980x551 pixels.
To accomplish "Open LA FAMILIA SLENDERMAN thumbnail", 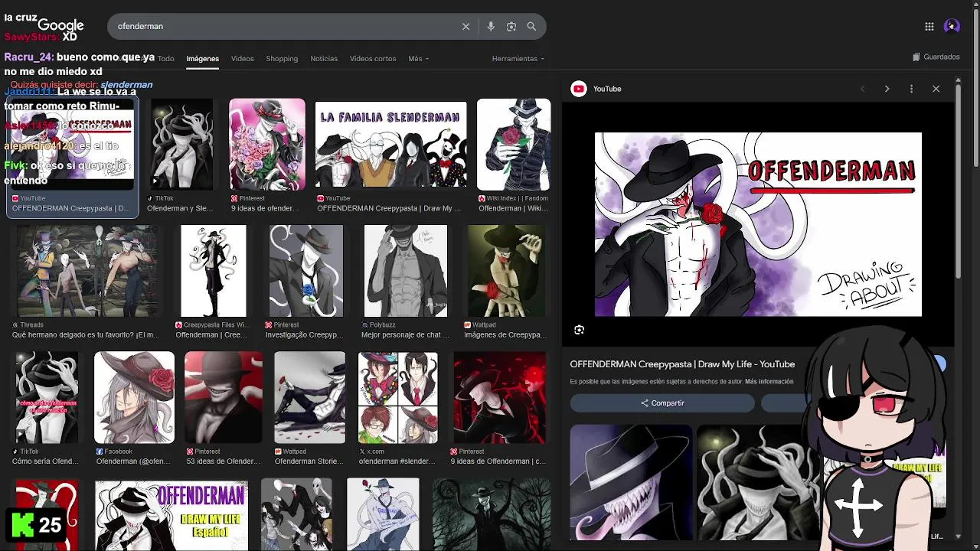I will pos(390,145).
